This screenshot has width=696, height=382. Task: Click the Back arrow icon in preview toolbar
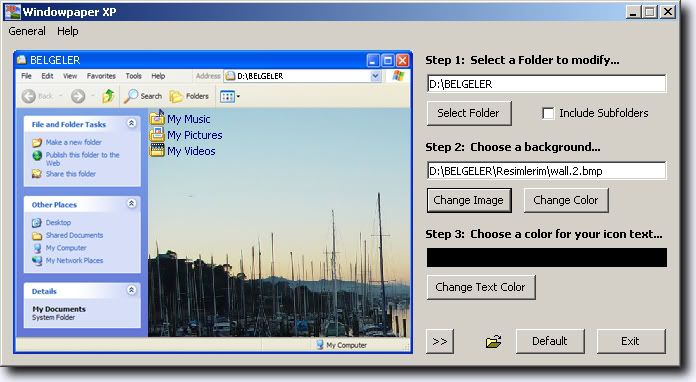29,96
